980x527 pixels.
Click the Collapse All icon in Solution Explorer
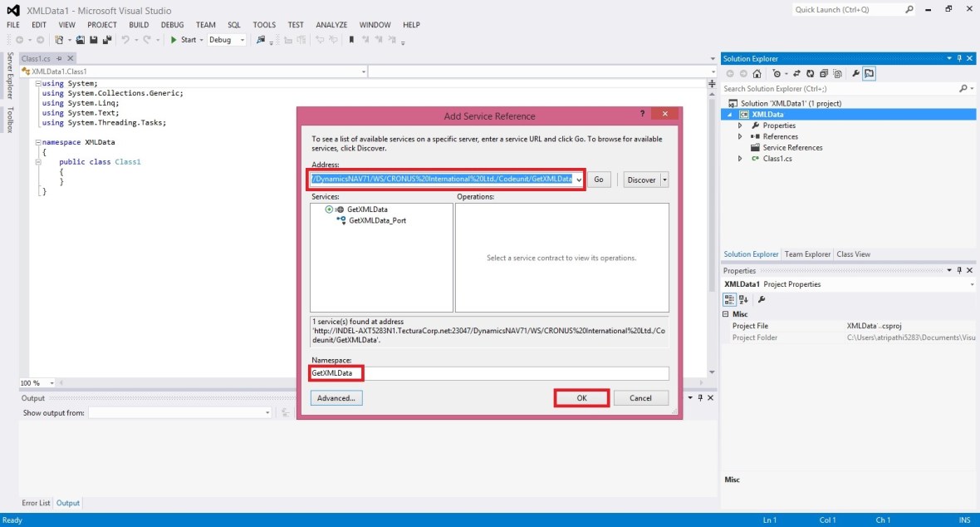[822, 73]
